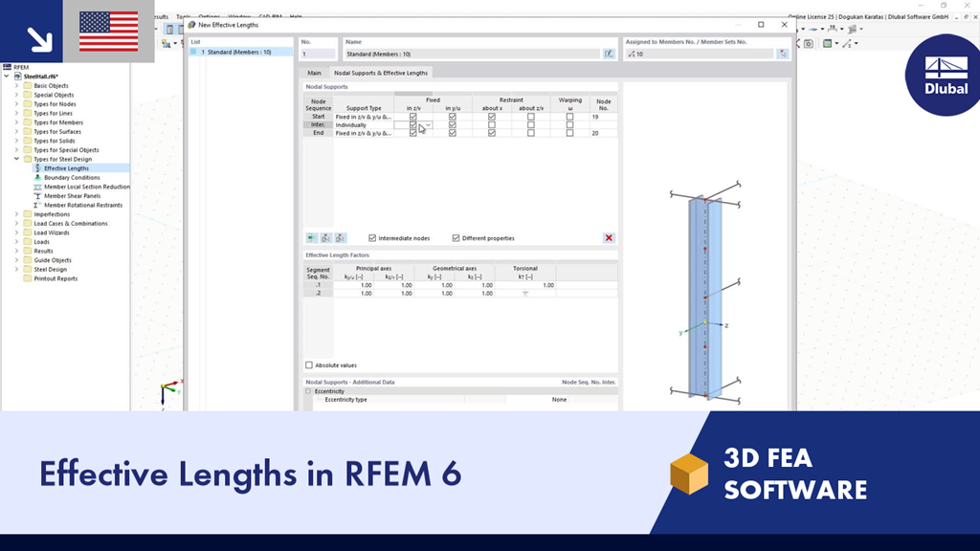Select Types for Surfaces tree item
Screen dimensions: 980x551
pyautogui.click(x=57, y=132)
